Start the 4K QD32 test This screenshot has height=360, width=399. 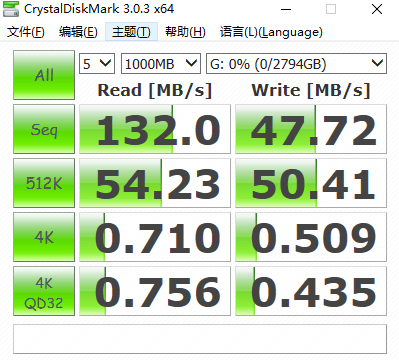(x=44, y=291)
